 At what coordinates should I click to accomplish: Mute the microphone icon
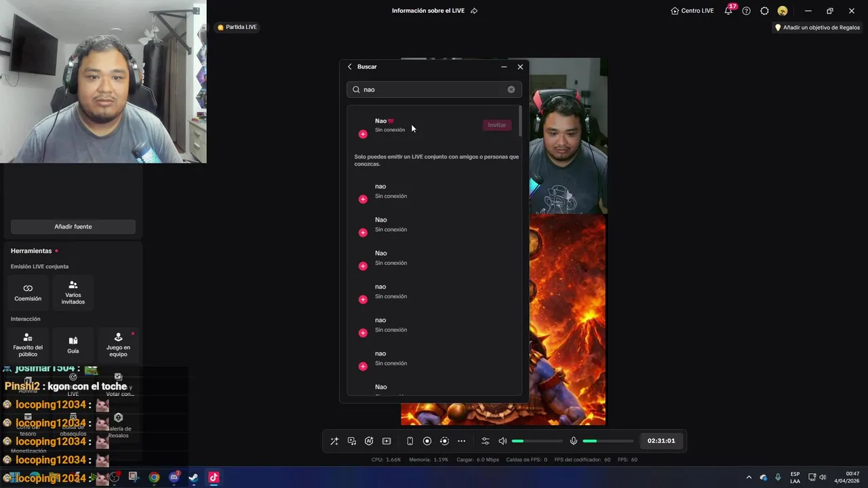click(x=574, y=441)
